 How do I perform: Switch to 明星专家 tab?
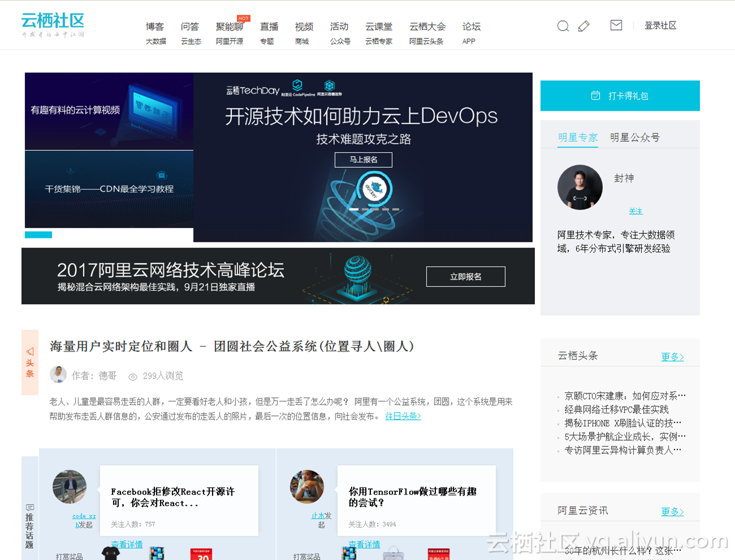tap(578, 137)
